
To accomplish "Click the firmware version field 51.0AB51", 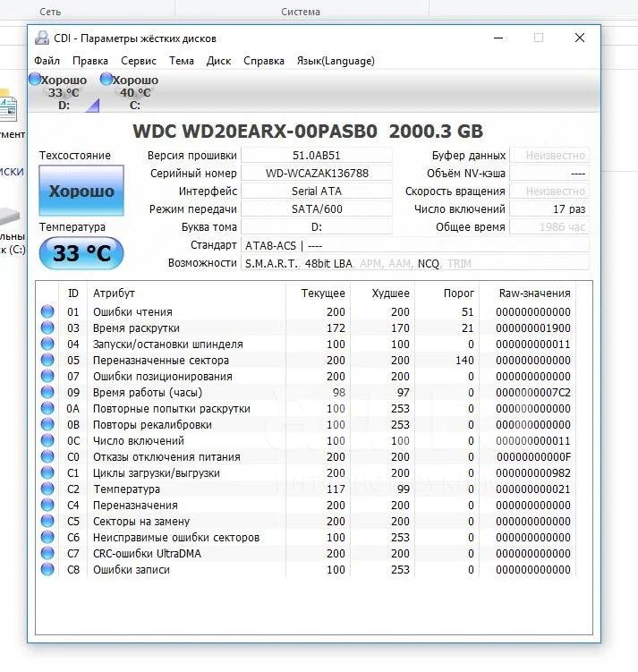I will click(317, 155).
